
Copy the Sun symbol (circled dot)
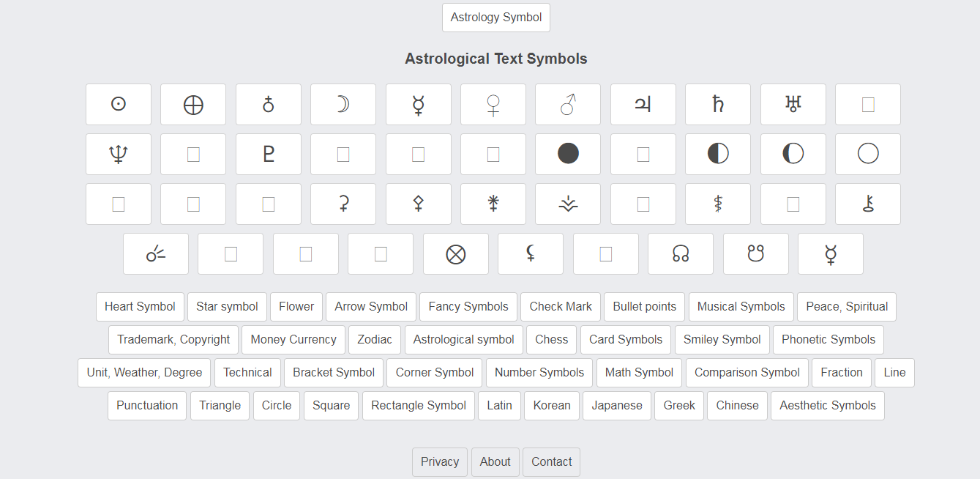[x=119, y=104]
